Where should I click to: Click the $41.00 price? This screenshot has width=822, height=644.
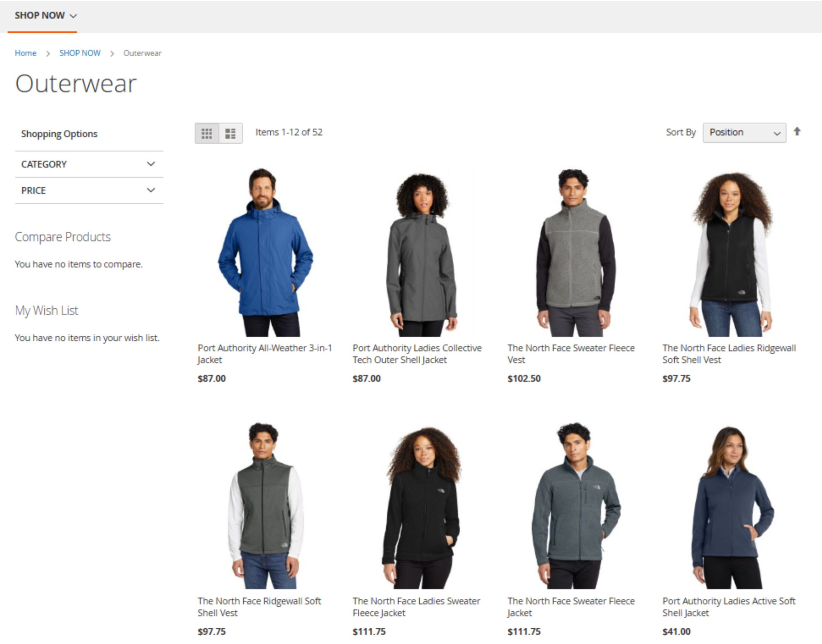tap(677, 631)
